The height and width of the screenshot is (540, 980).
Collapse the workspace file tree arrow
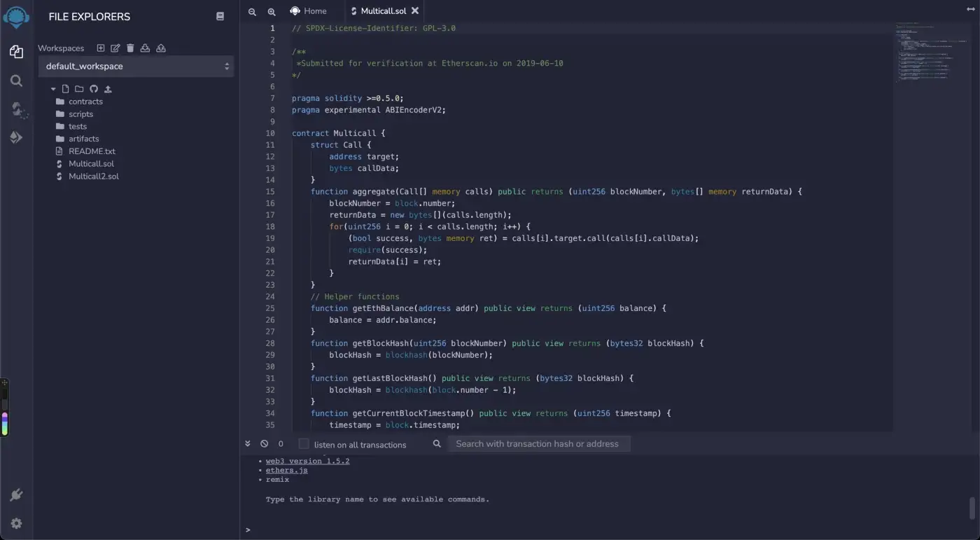pos(53,89)
